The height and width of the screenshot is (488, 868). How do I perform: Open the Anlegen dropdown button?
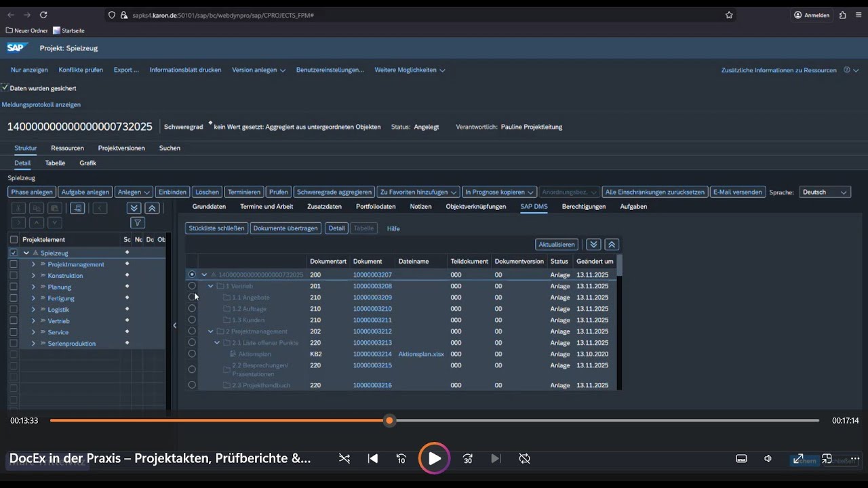[134, 192]
